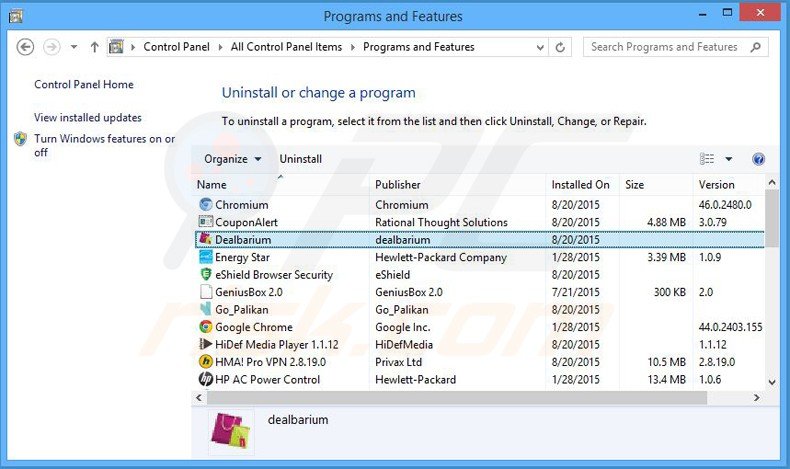This screenshot has height=469, width=790.
Task: Click the Google Chrome icon in list
Action: click(205, 327)
